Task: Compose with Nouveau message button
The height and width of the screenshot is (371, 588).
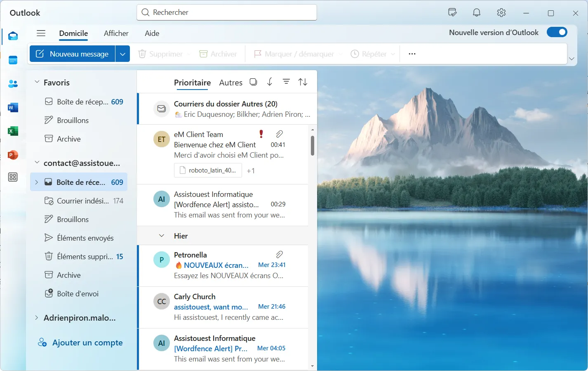Action: click(x=72, y=54)
